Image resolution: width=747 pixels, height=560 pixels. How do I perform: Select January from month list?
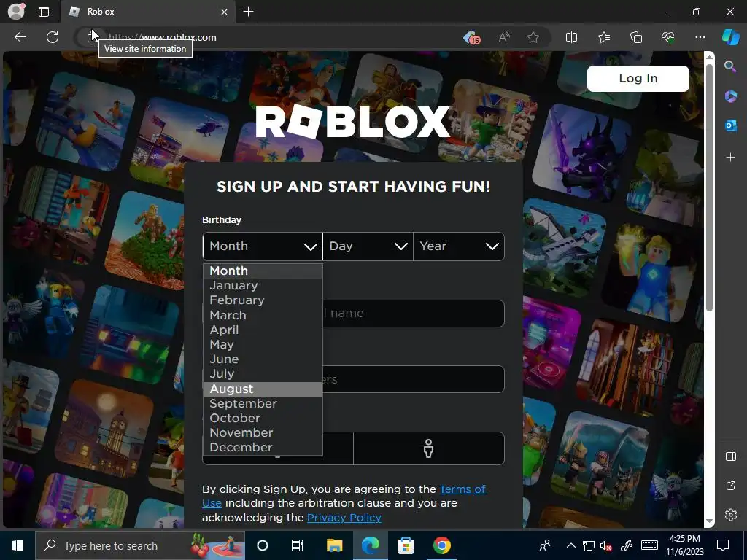[263, 285]
